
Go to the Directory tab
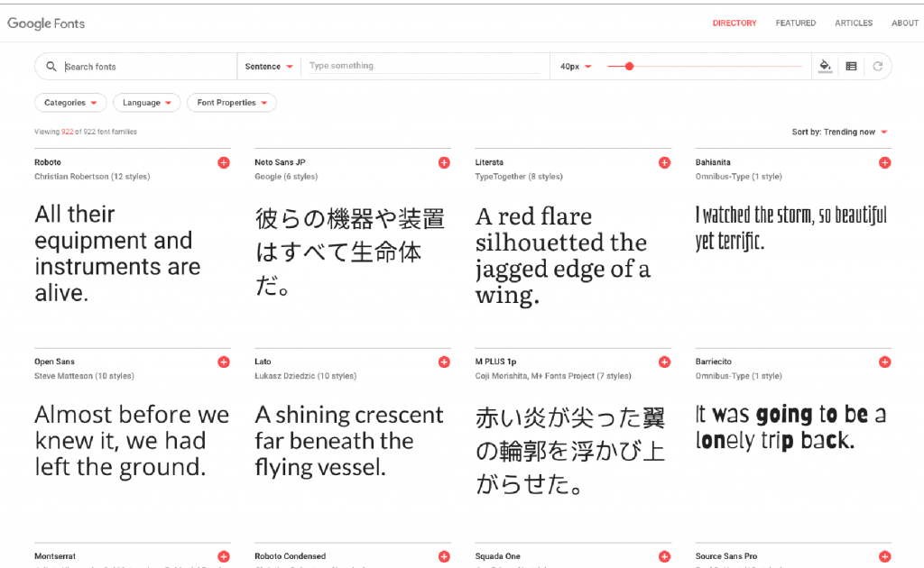735,23
